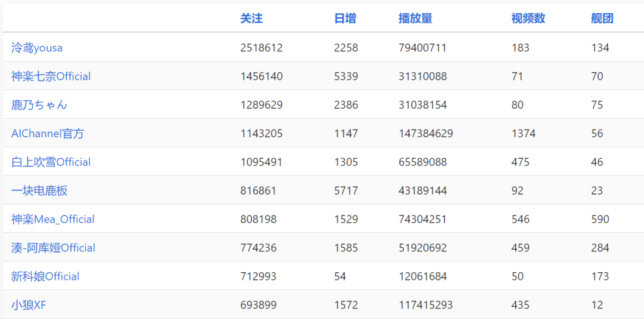The image size is (644, 320).
Task: Open the 鹿乃ちゃん link
Action: pos(39,105)
